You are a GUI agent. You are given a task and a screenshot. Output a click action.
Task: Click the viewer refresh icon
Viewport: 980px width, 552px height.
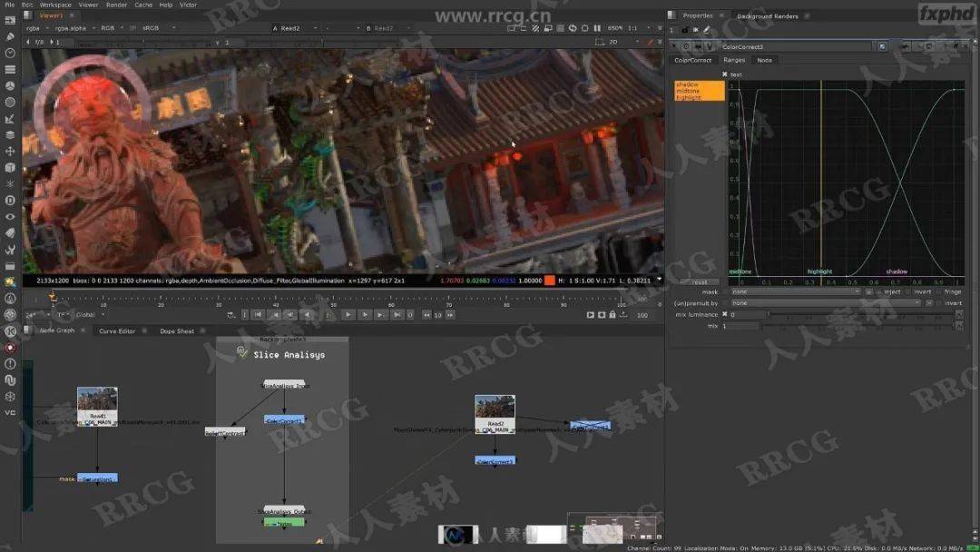point(573,28)
